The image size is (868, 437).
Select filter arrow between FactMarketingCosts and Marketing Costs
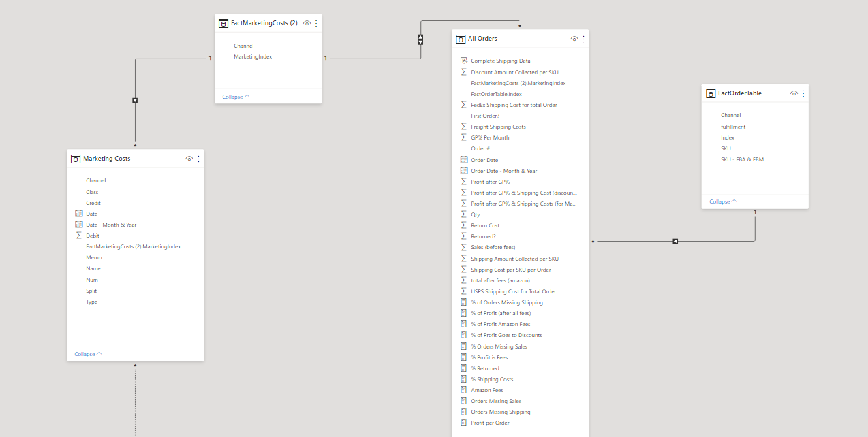pyautogui.click(x=136, y=101)
